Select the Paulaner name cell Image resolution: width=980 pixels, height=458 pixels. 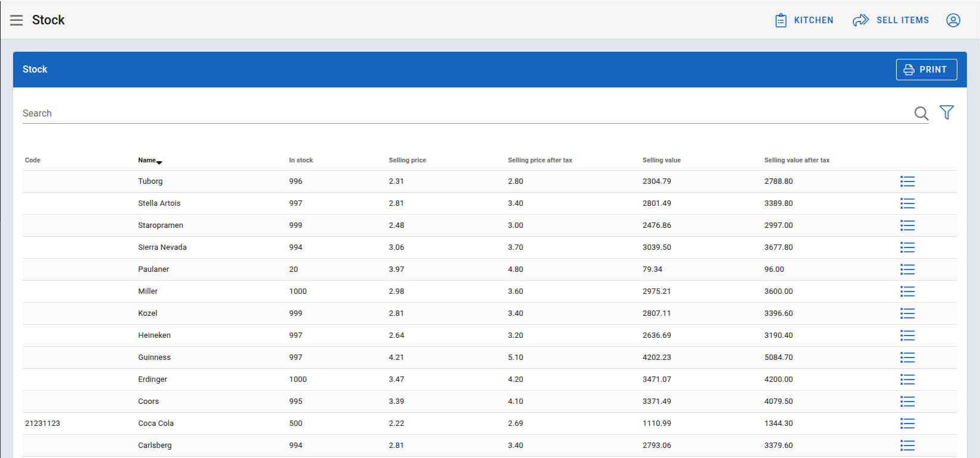pyautogui.click(x=154, y=269)
